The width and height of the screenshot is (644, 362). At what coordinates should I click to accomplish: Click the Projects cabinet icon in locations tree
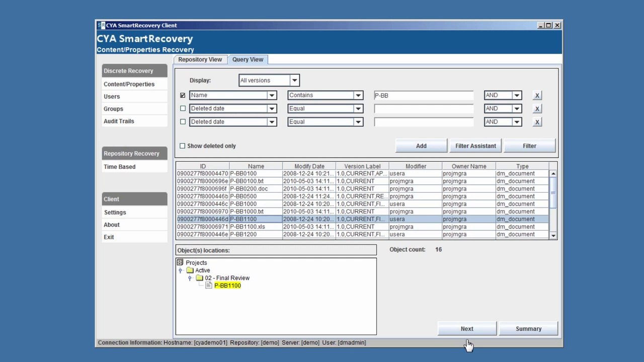[x=180, y=262]
